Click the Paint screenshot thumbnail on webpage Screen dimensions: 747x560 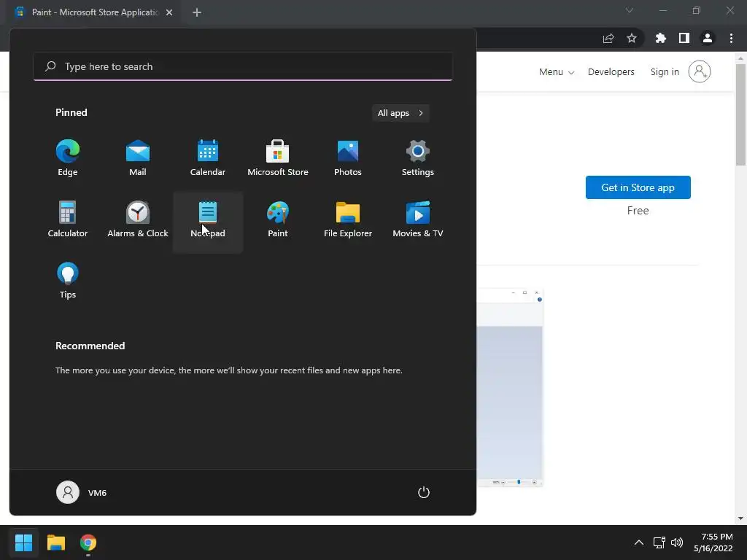coord(510,386)
